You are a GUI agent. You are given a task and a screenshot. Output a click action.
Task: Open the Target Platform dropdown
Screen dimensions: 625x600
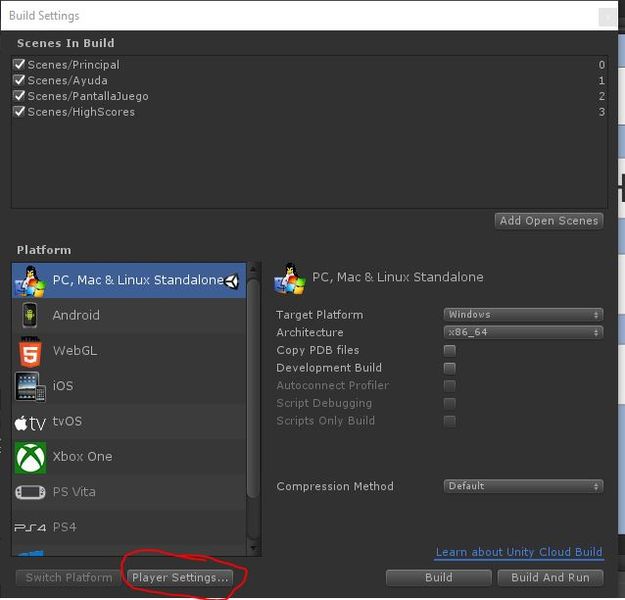pyautogui.click(x=523, y=315)
